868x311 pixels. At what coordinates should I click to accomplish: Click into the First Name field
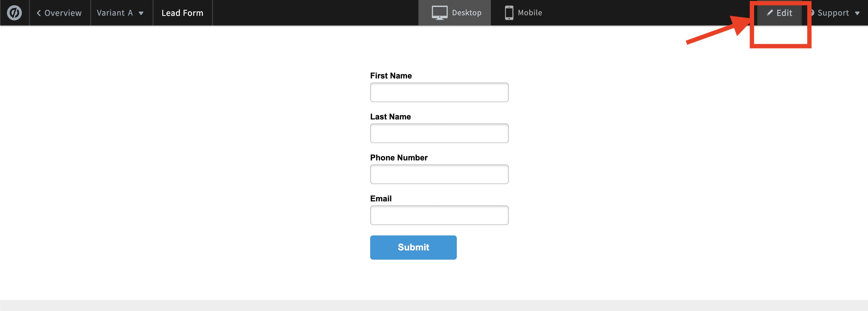[439, 93]
